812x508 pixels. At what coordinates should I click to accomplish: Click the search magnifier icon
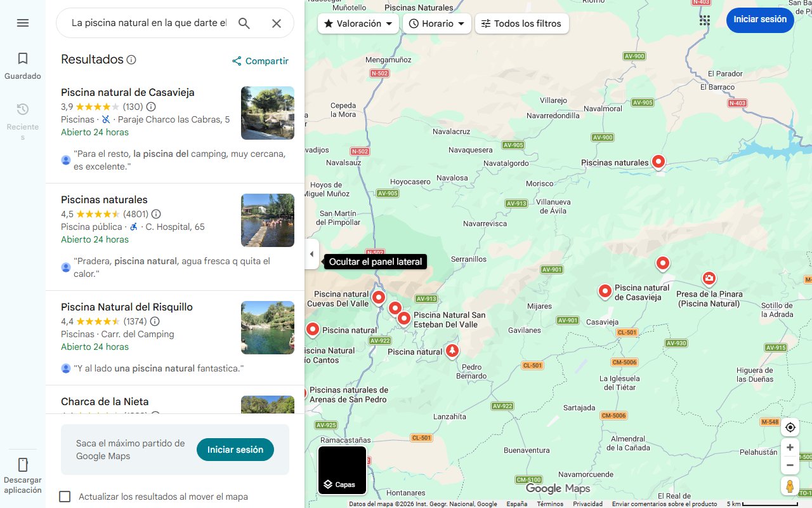(244, 23)
